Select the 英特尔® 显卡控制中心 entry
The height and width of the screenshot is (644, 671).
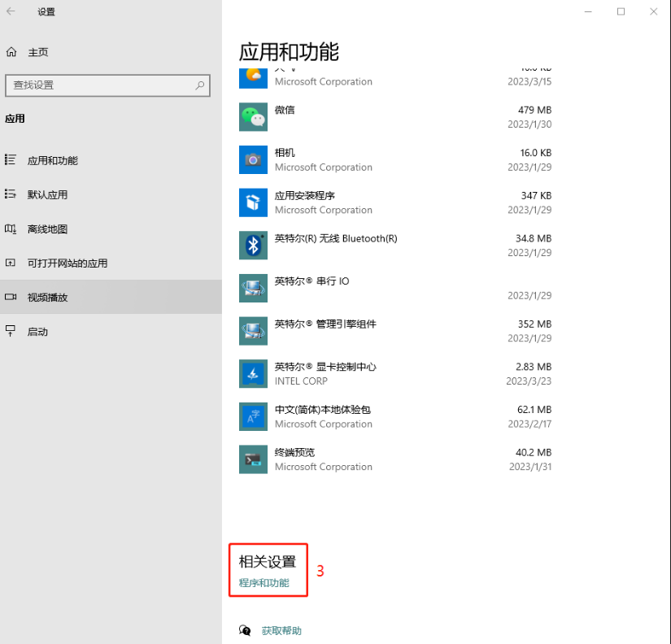325,367
